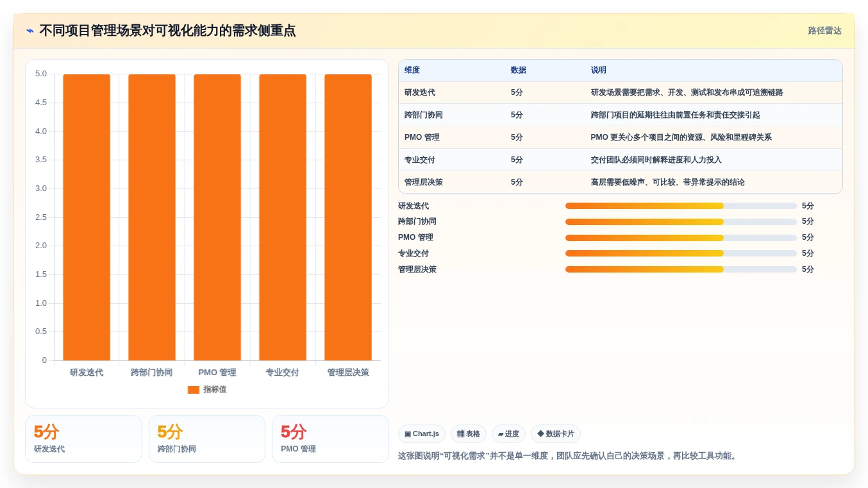Image resolution: width=868 pixels, height=488 pixels.
Task: Click the 管理层决策 bar in the chart
Action: (348, 217)
